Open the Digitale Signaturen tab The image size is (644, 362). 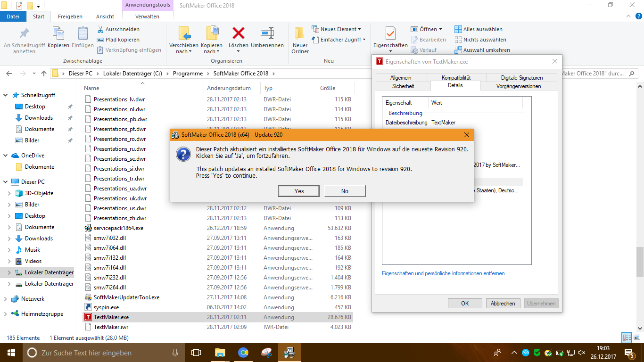pos(522,78)
